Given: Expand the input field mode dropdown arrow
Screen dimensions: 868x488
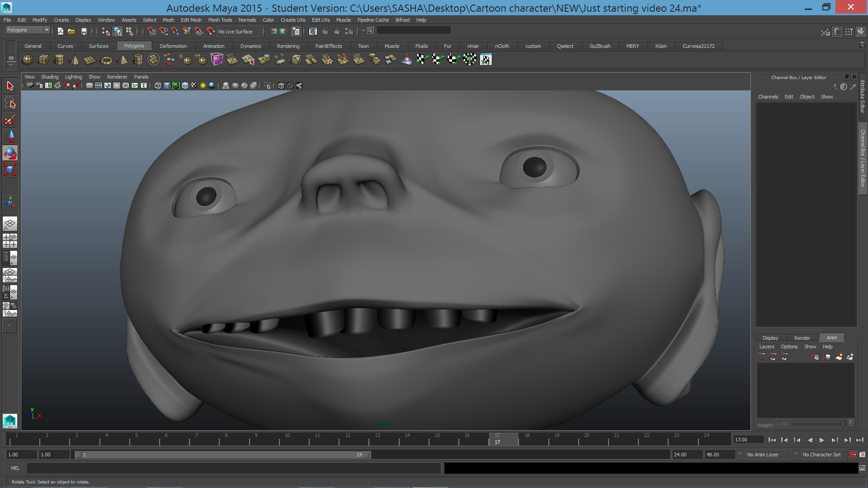Looking at the screenshot, I should (363, 31).
